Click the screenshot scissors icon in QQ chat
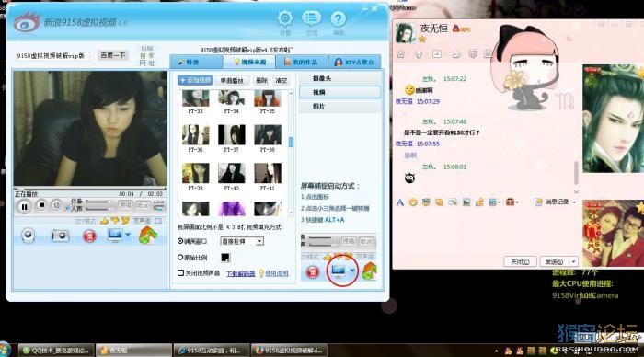 point(492,202)
